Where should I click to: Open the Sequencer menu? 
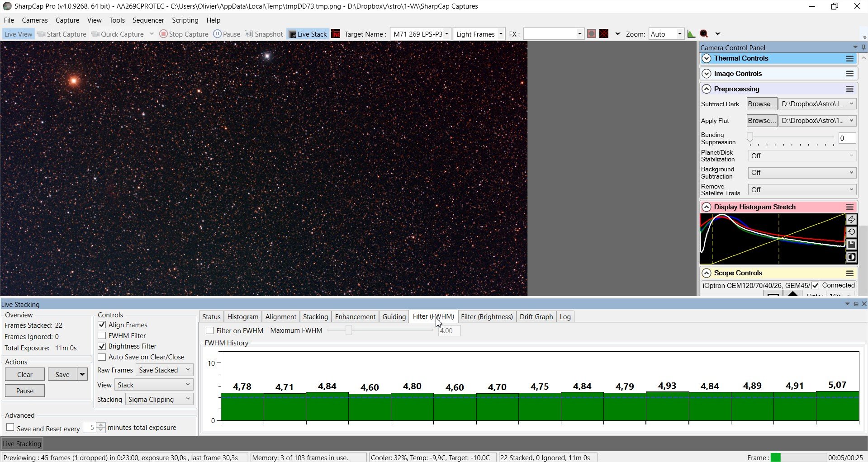click(148, 20)
